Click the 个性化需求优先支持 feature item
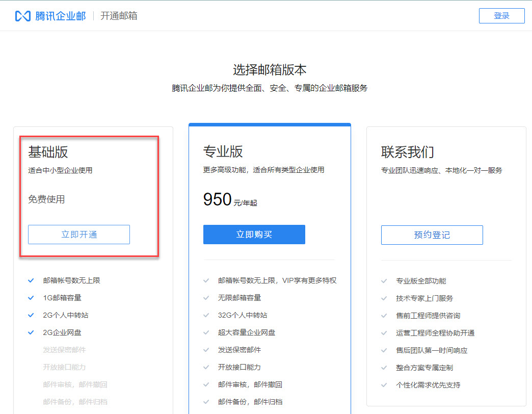532x414 pixels. pyautogui.click(x=428, y=385)
